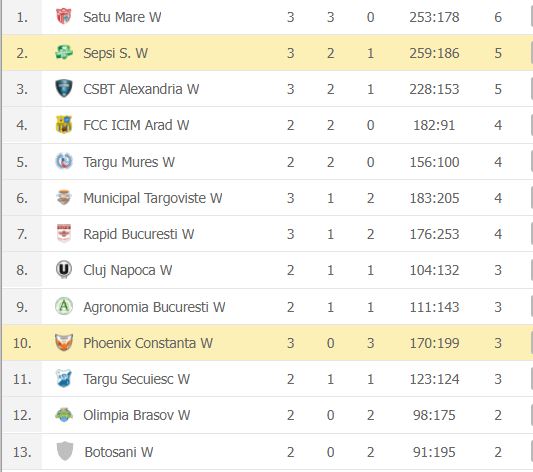
Task: Click the Targu Secuiesc W logo
Action: tap(64, 379)
